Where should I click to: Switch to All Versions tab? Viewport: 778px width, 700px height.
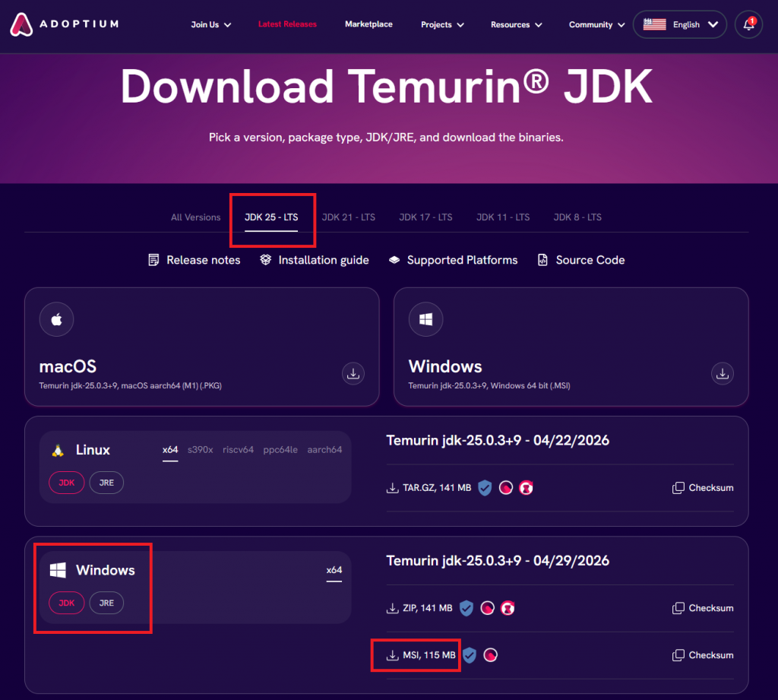click(x=195, y=217)
